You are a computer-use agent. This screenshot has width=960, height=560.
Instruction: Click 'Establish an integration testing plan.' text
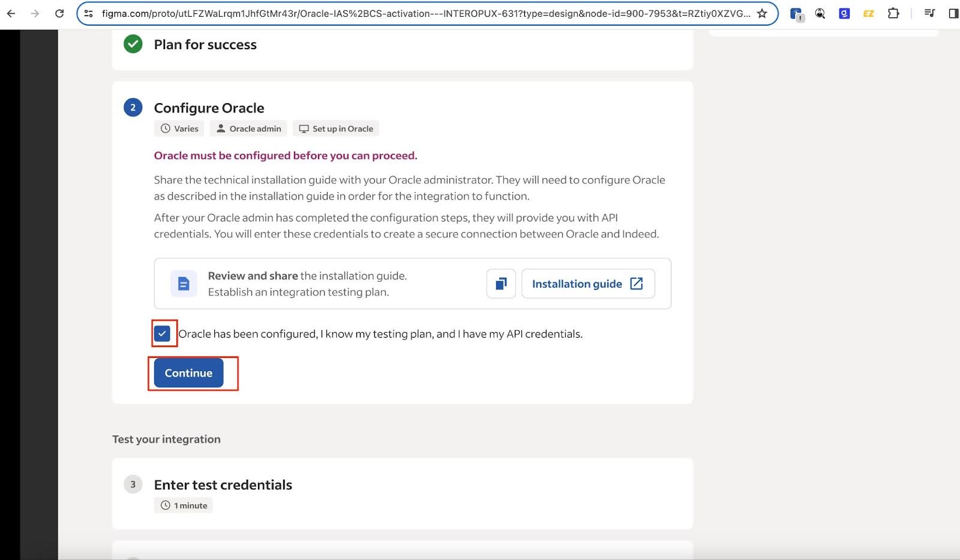[298, 292]
